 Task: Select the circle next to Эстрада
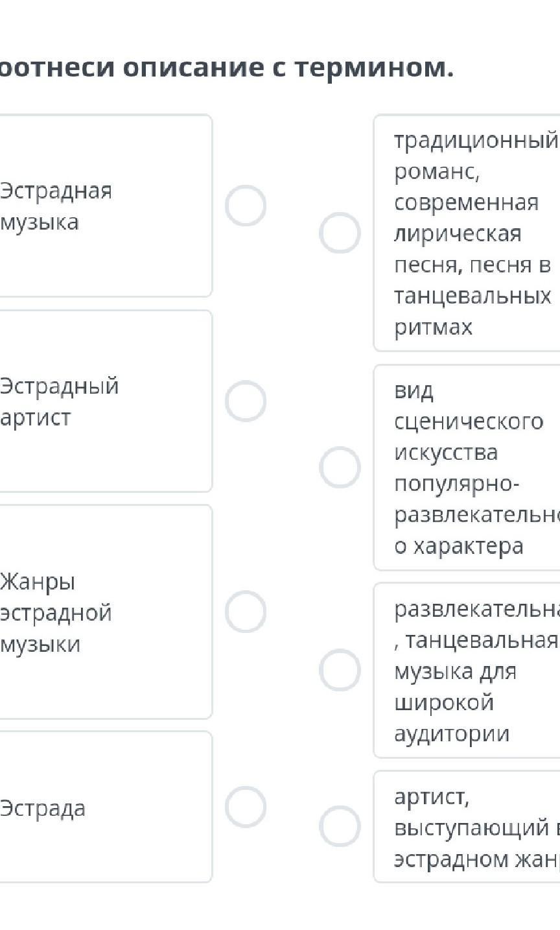click(246, 807)
